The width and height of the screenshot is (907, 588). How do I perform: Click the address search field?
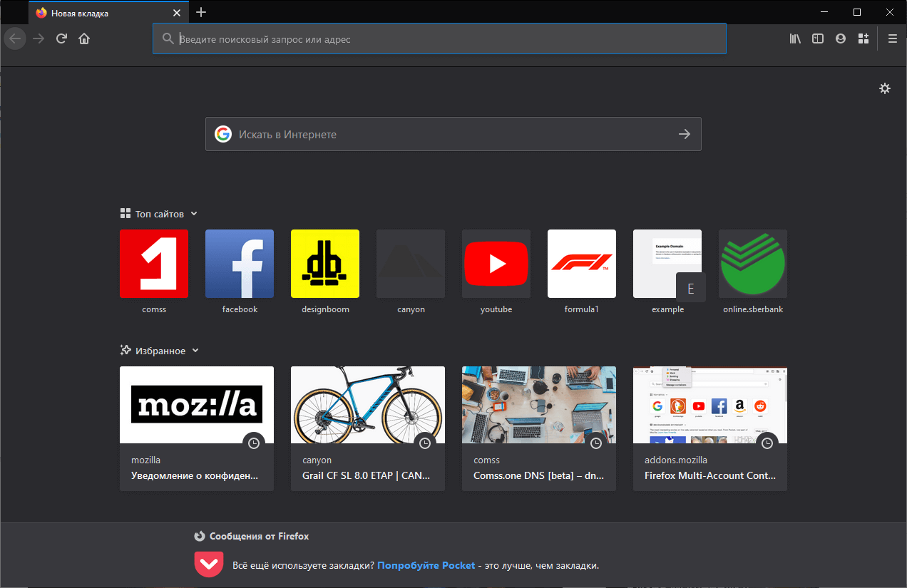pos(439,38)
